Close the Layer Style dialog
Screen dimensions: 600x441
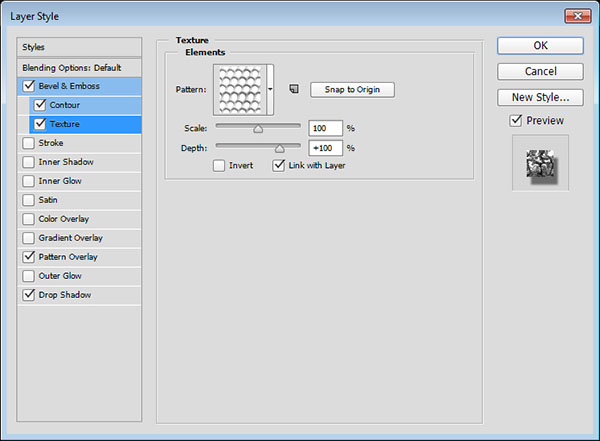(578, 16)
